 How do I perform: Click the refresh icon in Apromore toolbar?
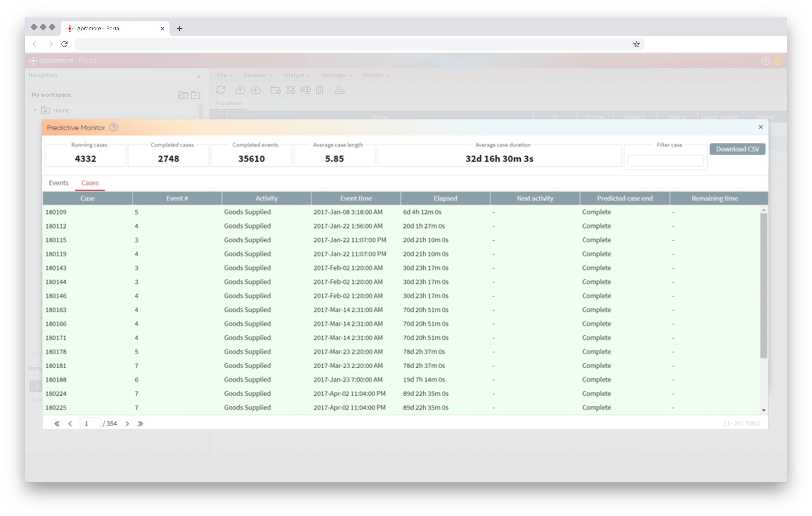[220, 90]
